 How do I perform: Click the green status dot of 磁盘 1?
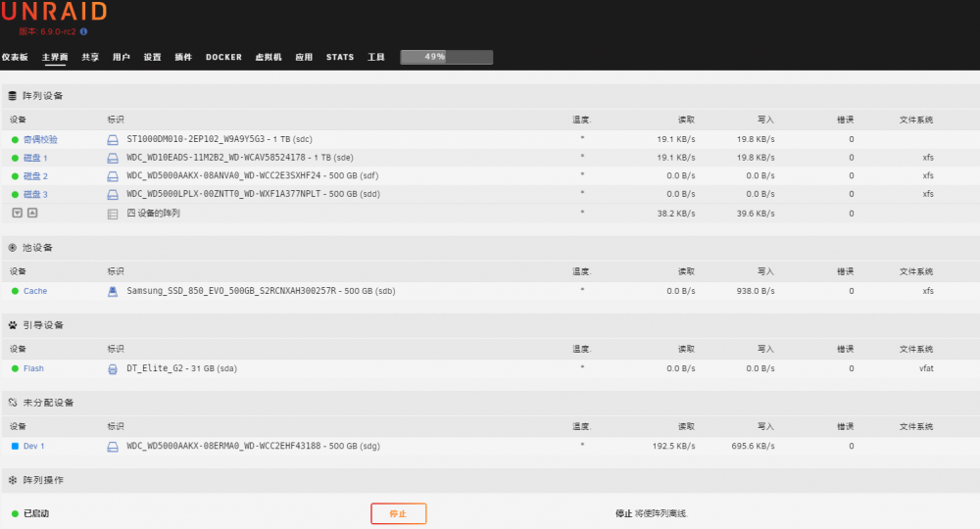15,158
